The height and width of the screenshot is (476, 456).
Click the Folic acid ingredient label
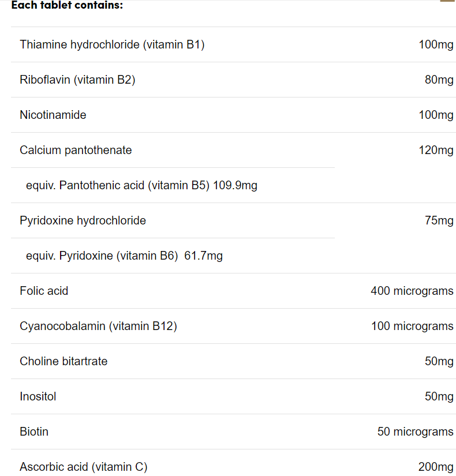(x=44, y=291)
